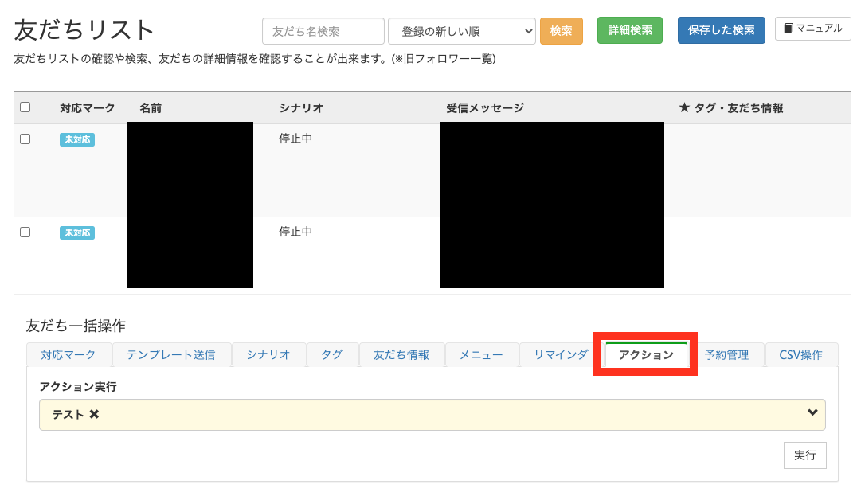
Task: Switch to the 対応マーク tab
Action: pyautogui.click(x=68, y=355)
